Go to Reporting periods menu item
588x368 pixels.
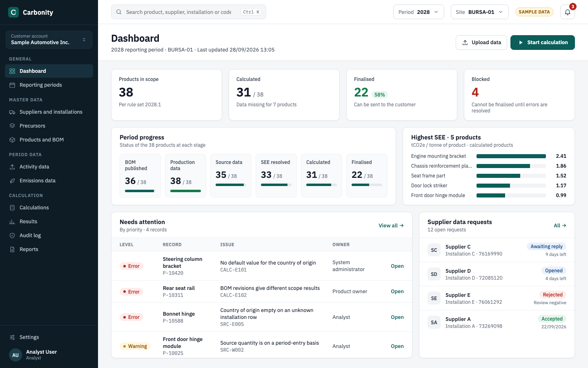[x=49, y=85]
